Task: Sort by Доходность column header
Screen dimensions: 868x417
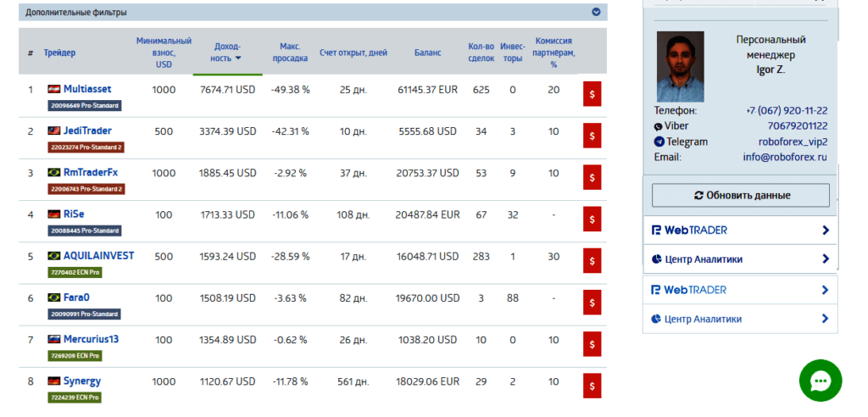Action: [226, 53]
